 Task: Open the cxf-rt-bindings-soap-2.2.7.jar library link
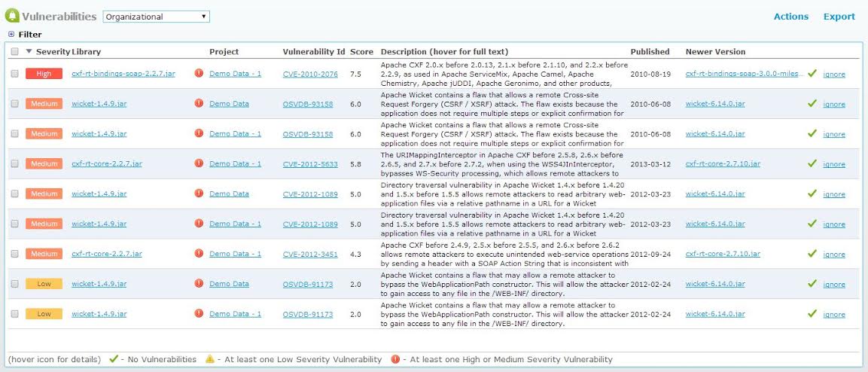click(x=123, y=74)
